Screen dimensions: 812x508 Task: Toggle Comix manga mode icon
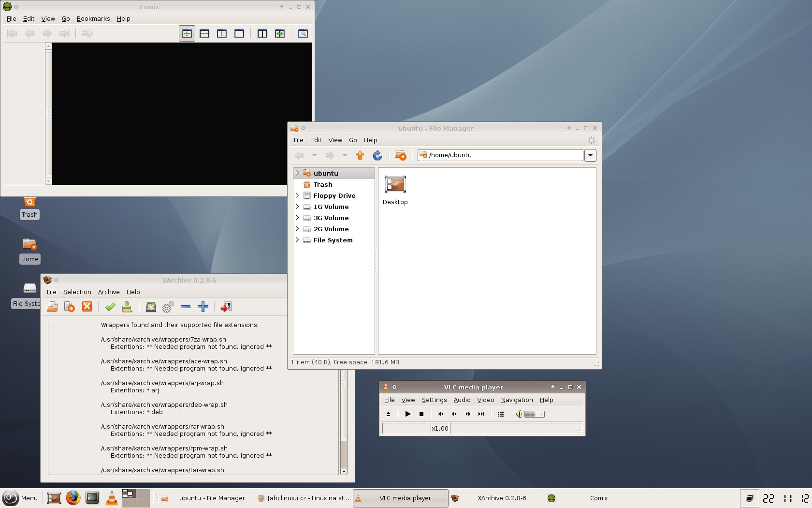point(280,33)
